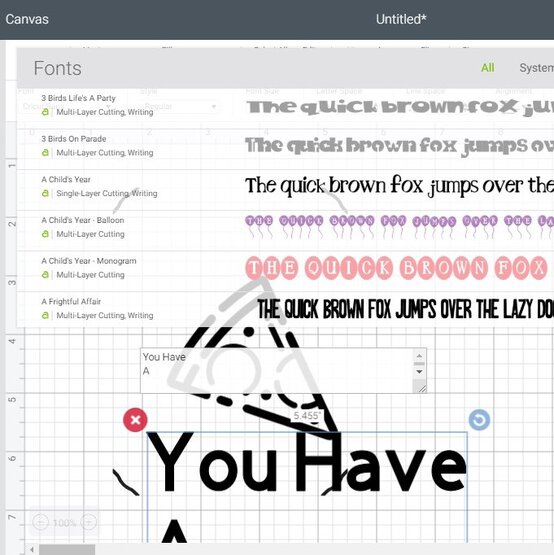This screenshot has height=555, width=554.
Task: Click the pink monogram font preview
Action: [396, 268]
